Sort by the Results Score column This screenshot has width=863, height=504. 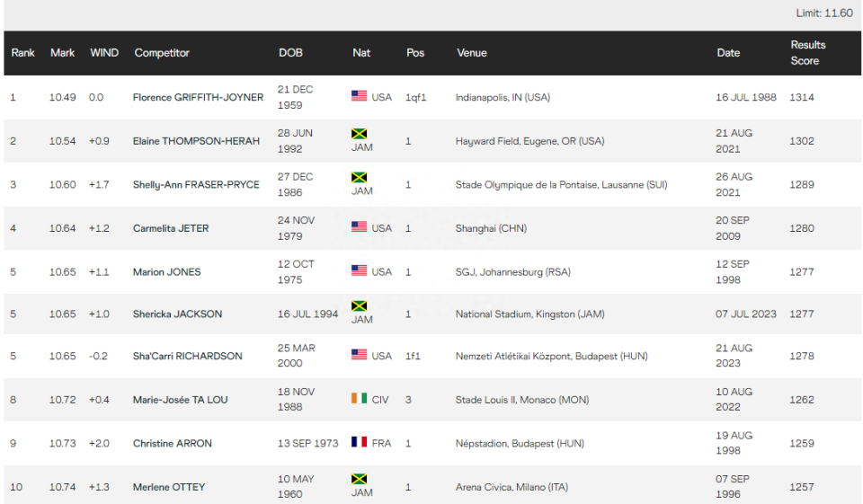pyautogui.click(x=806, y=53)
